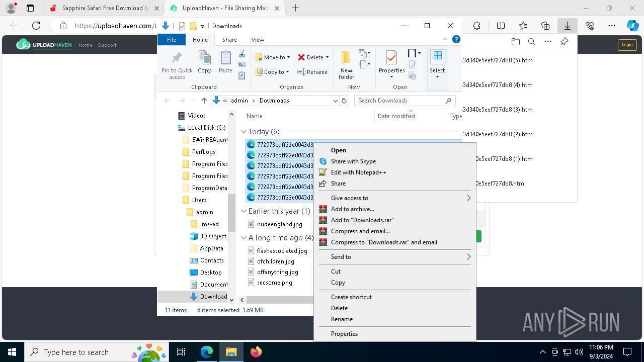The width and height of the screenshot is (644, 362).
Task: Open Copilot sidebar icon
Action: pos(632,26)
